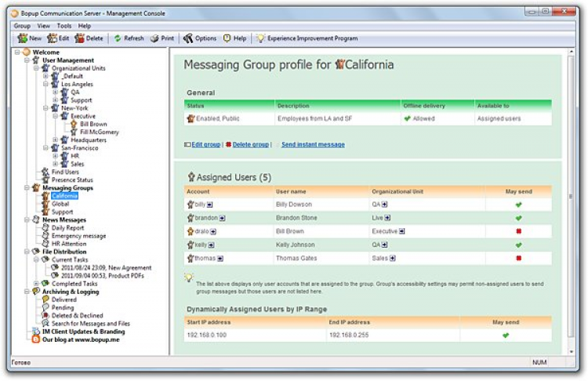Open the View menu

(x=43, y=26)
